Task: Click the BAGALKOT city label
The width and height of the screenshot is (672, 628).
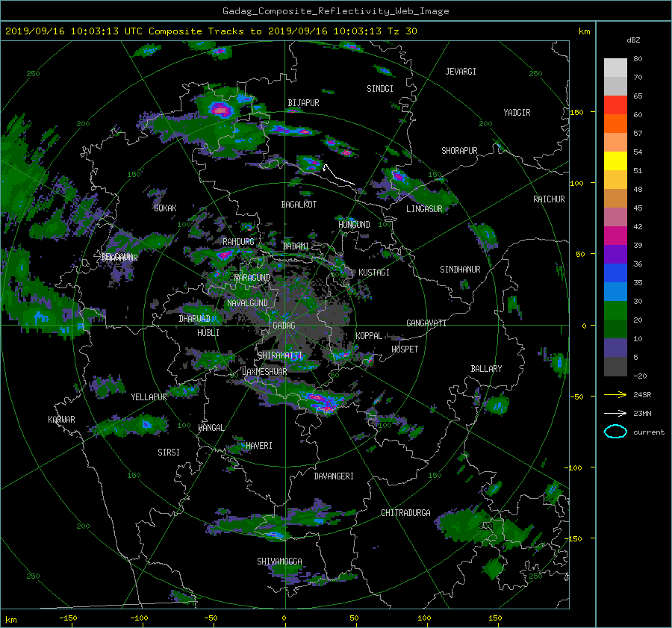Action: 299,205
